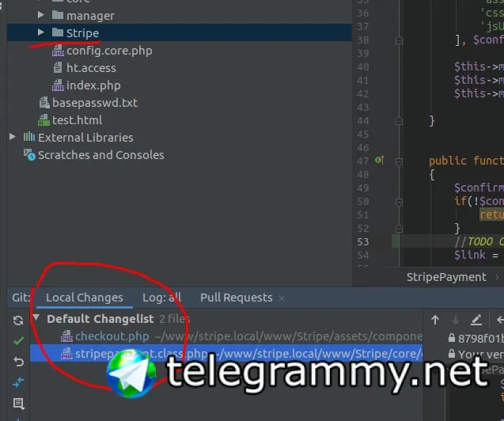Click the manager folder icon
The image size is (504, 421).
tap(58, 15)
